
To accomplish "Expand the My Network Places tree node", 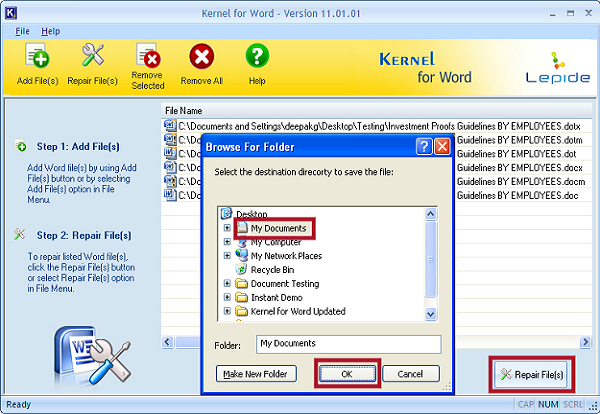I will click(x=227, y=255).
